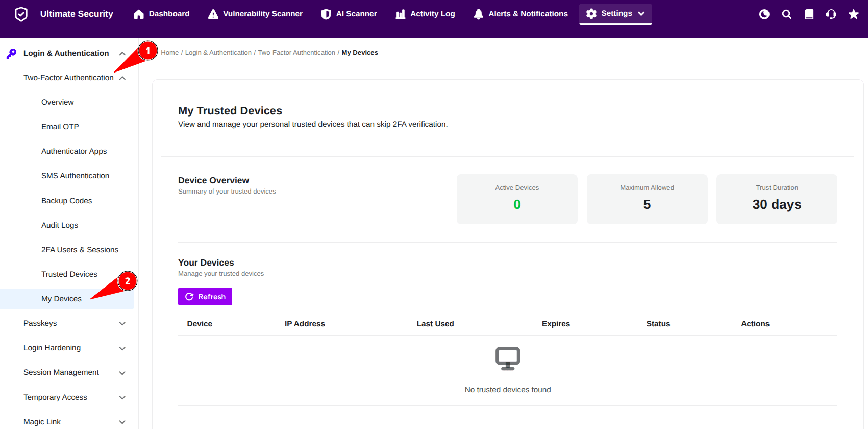Viewport: 868px width, 429px height.
Task: Click the Settings gear icon
Action: (591, 14)
